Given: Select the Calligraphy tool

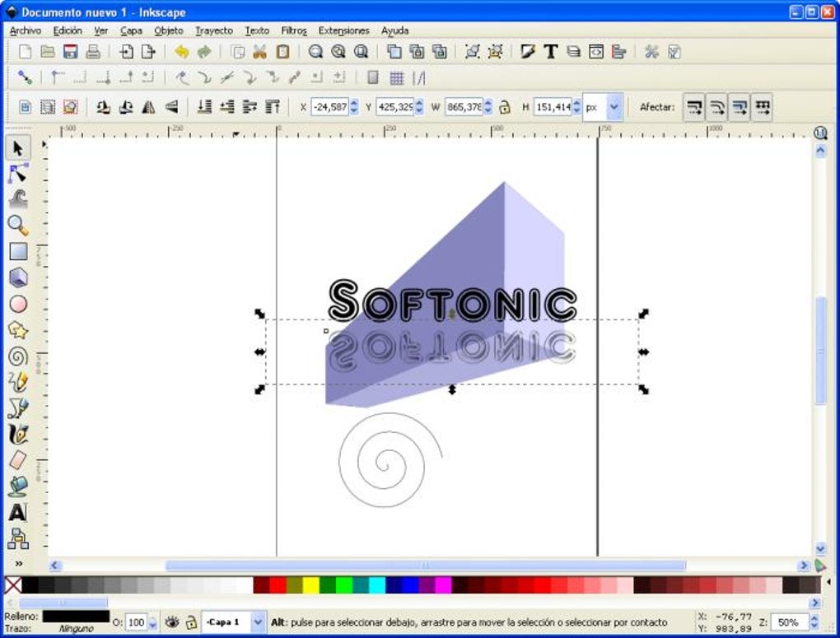Looking at the screenshot, I should [17, 435].
